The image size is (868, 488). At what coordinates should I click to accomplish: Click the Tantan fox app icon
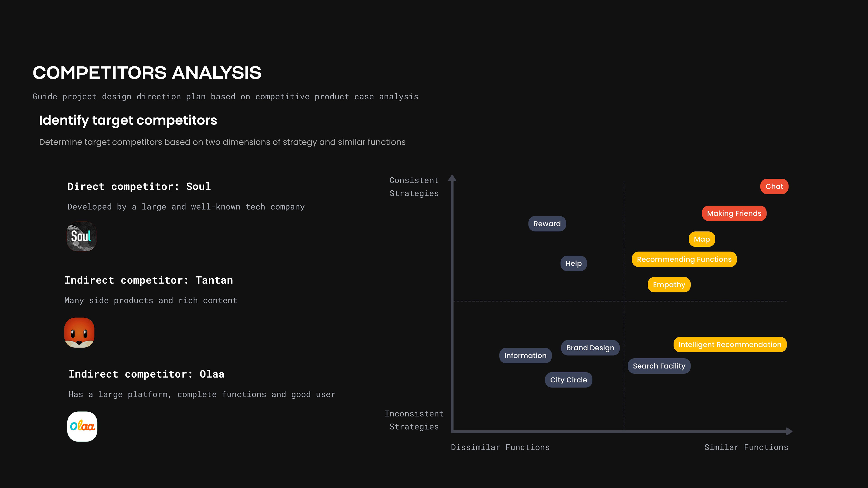point(79,333)
